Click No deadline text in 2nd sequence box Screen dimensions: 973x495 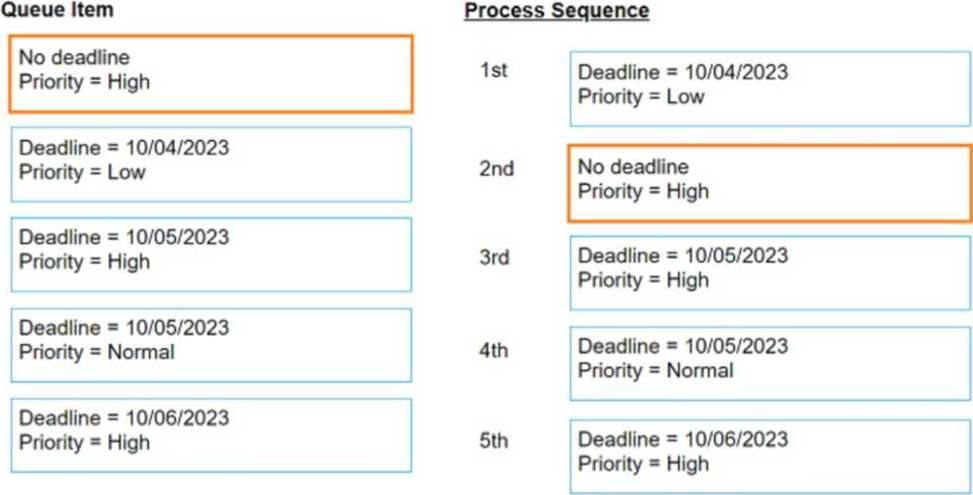[x=634, y=166]
